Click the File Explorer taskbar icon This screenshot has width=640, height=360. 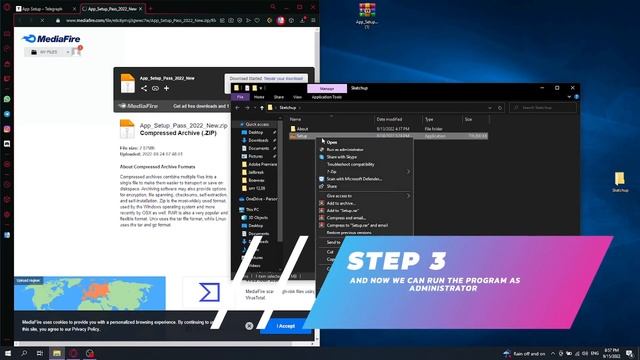[x=57, y=353]
